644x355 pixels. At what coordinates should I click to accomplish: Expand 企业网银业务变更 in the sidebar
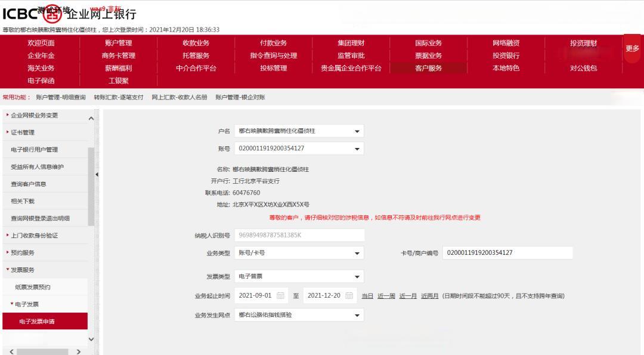35,115
